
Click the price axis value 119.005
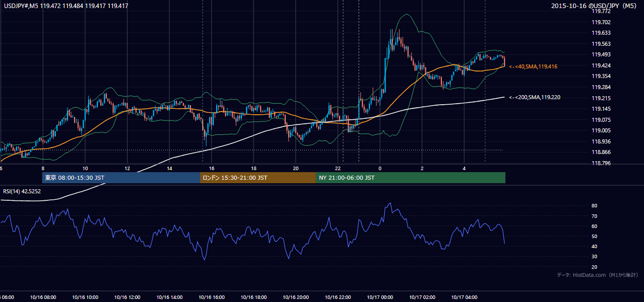[601, 130]
